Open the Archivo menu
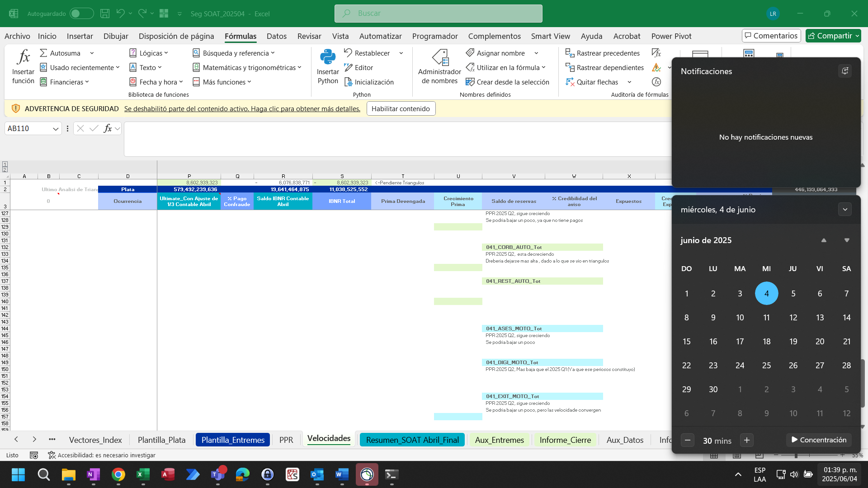The image size is (868, 488). tap(17, 36)
